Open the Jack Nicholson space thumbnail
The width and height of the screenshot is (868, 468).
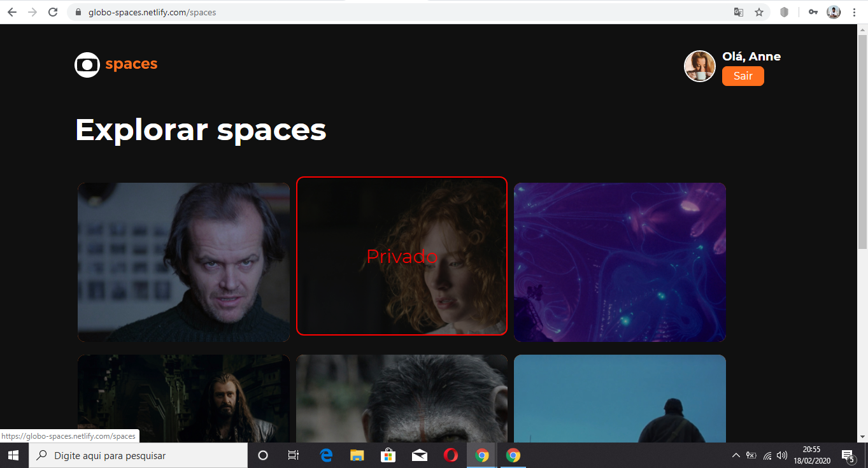tap(183, 262)
